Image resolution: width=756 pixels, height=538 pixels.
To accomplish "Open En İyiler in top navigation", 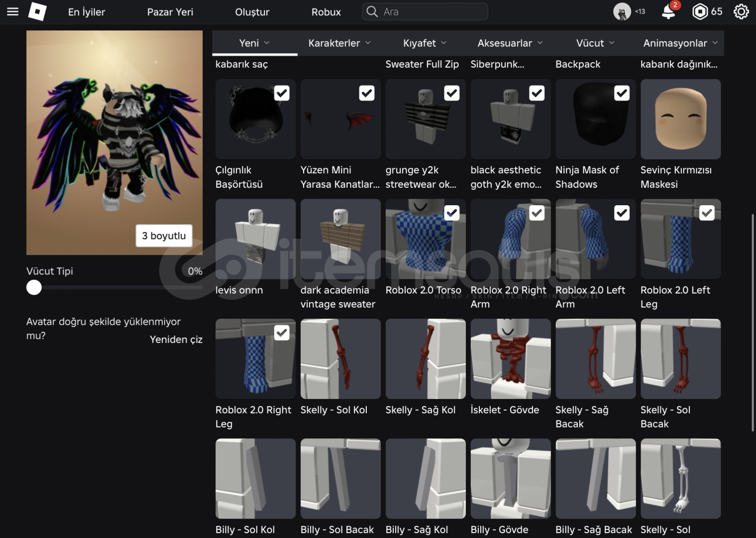I will tap(87, 12).
